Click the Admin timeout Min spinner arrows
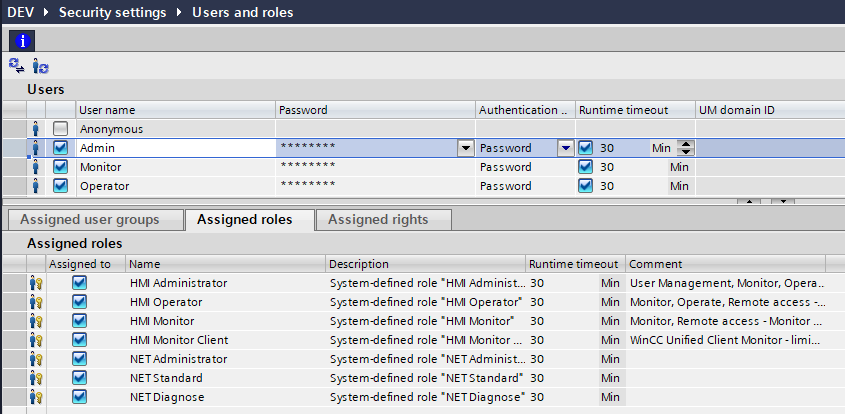Viewport: 845px width, 414px height. point(686,148)
